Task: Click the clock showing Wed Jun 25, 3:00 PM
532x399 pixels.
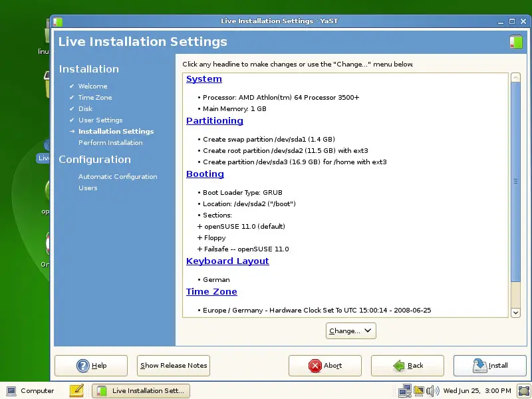Action: (x=477, y=391)
